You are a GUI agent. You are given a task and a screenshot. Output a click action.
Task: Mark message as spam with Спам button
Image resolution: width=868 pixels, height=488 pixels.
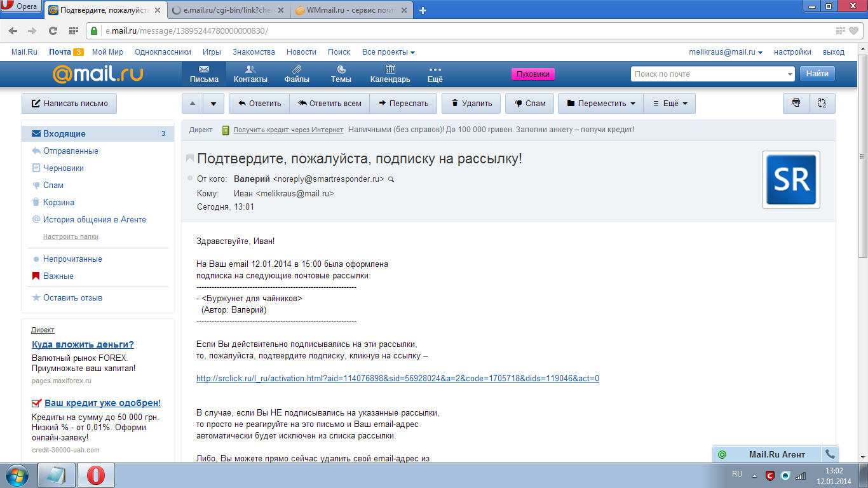[x=530, y=104]
